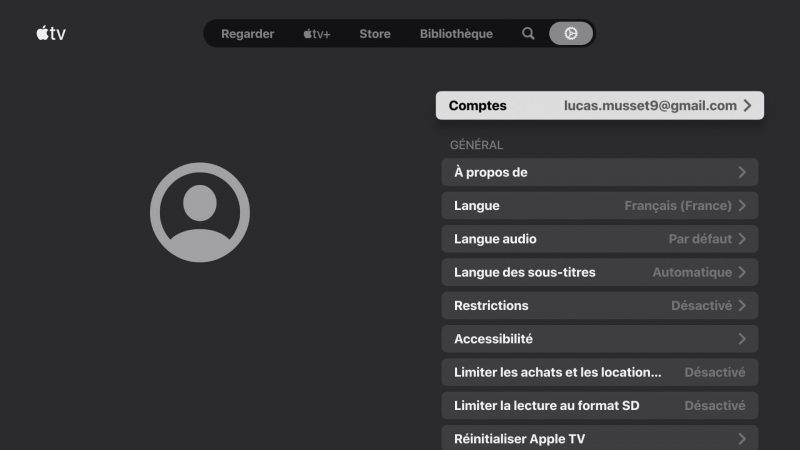Open the Bibliothèque tab
The width and height of the screenshot is (800, 450).
tap(456, 34)
